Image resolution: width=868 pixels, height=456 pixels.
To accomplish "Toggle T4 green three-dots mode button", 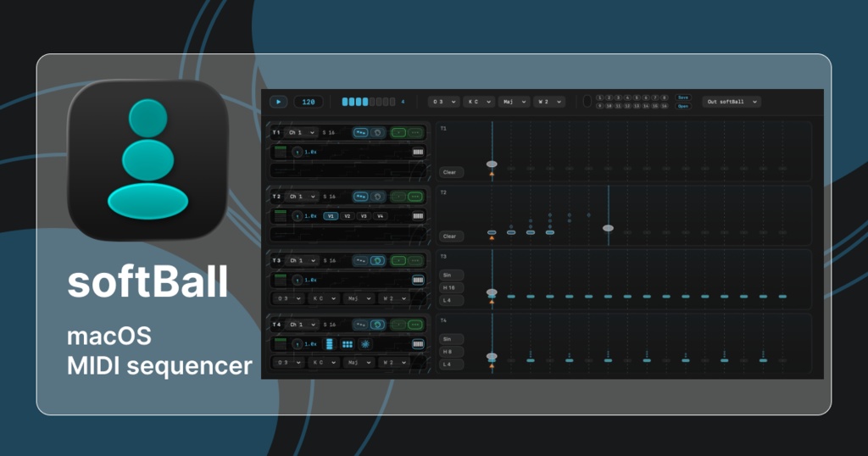I will 415,325.
